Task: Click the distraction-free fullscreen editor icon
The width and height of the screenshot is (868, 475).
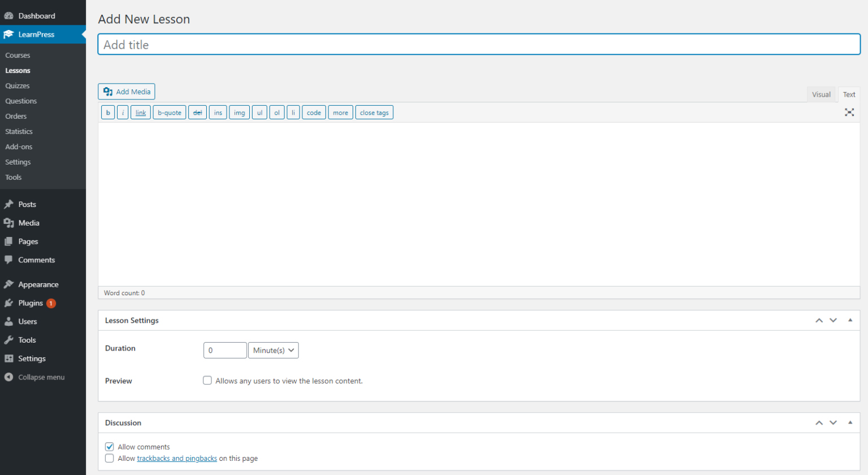Action: click(849, 113)
